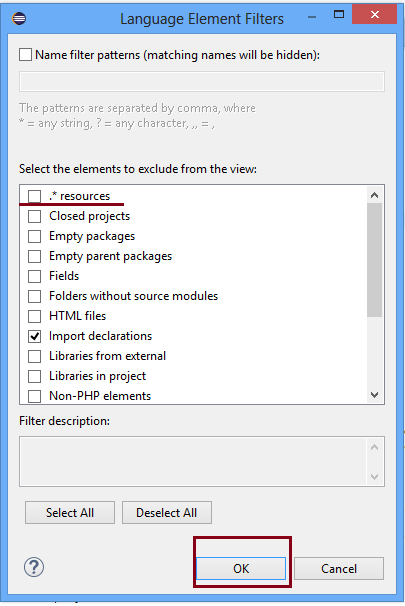Click the element list scrollbar thumb

374,260
